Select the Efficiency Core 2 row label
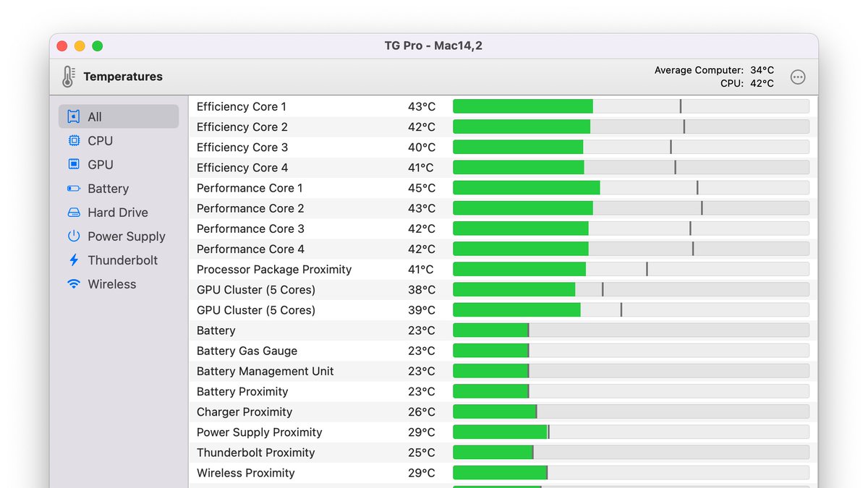 click(x=242, y=127)
